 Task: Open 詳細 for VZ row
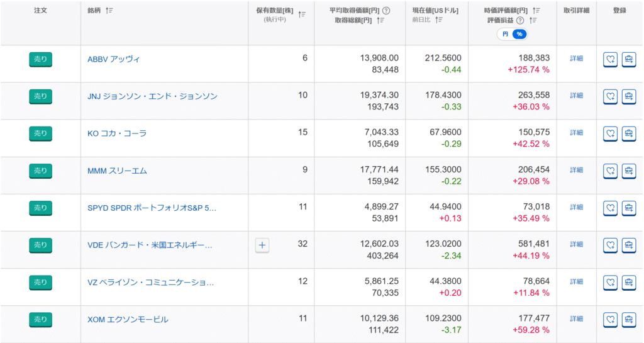coord(577,281)
